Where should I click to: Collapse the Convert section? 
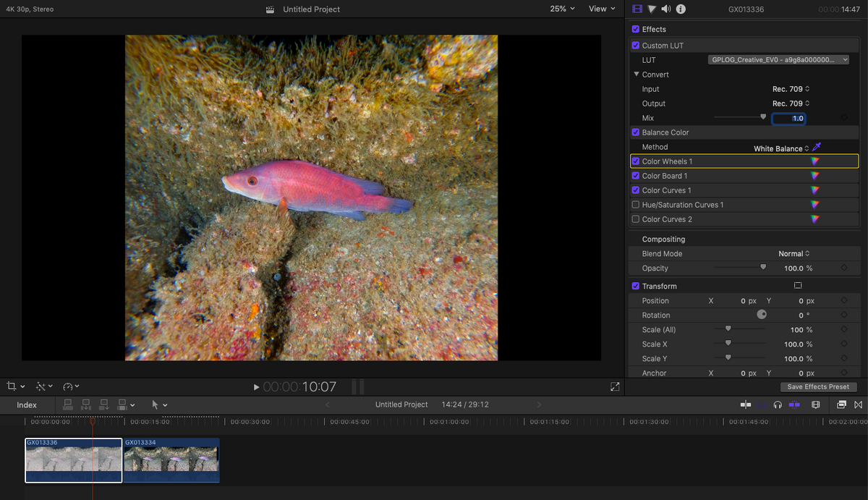point(637,75)
